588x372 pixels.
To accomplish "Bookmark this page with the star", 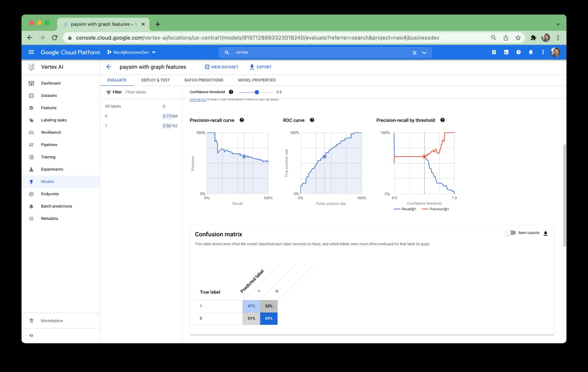I will 518,38.
